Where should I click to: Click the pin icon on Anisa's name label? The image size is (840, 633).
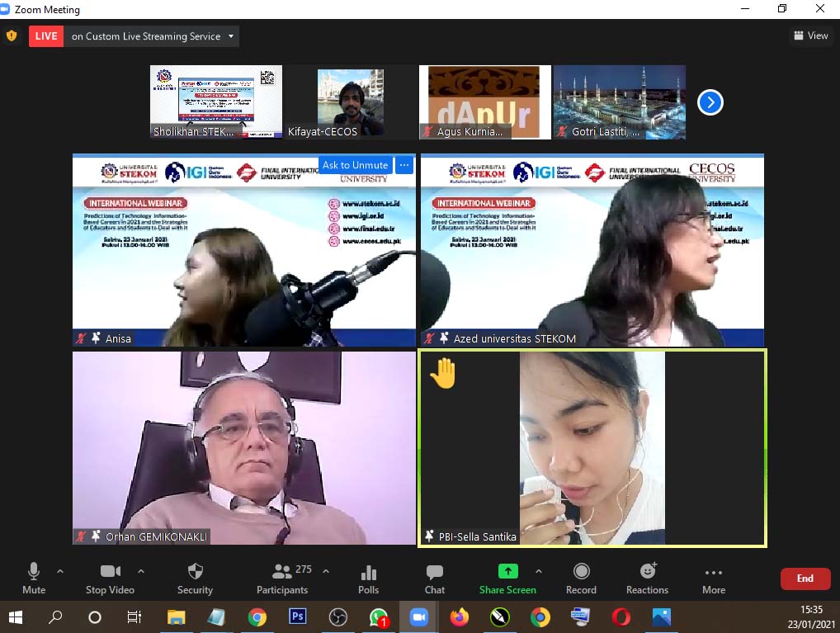[96, 338]
